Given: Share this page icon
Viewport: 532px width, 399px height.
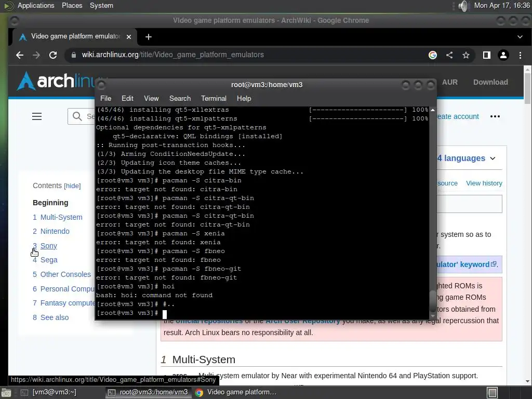Looking at the screenshot, I should tap(449, 55).
